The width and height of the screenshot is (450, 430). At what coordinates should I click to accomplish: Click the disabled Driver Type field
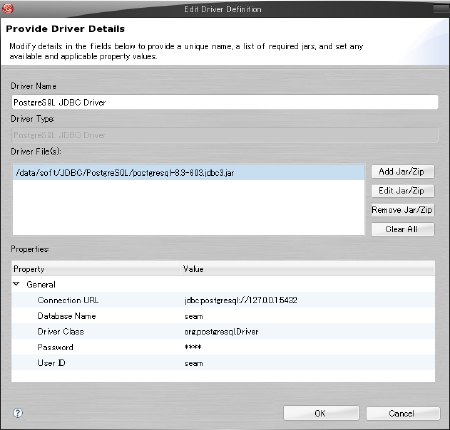(x=225, y=135)
